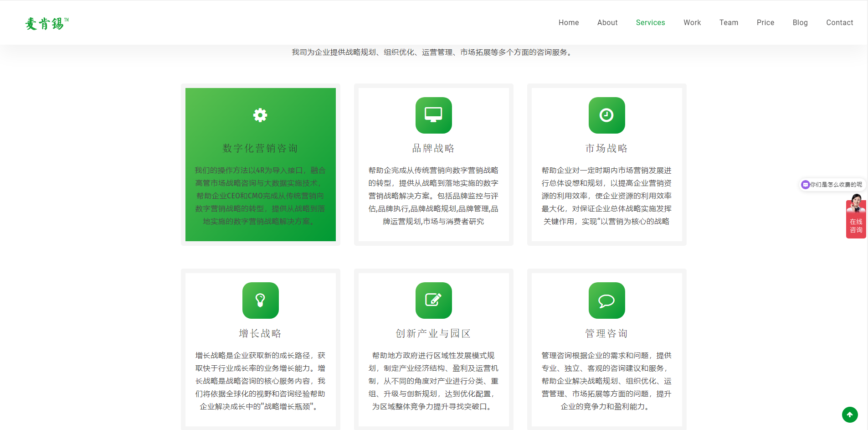Click the monitor icon above 品牌战略

pos(433,115)
